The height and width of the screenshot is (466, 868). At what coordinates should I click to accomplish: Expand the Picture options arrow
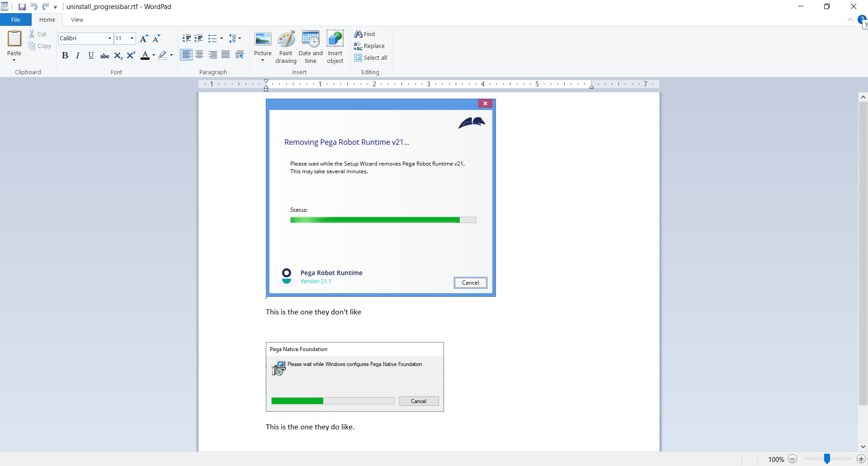pos(263,60)
